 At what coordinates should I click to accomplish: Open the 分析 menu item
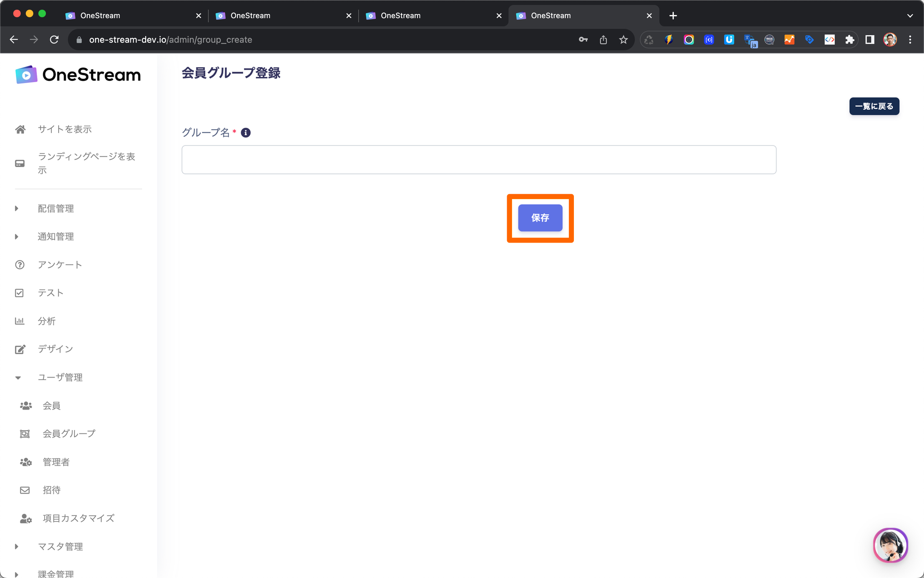[x=46, y=321]
